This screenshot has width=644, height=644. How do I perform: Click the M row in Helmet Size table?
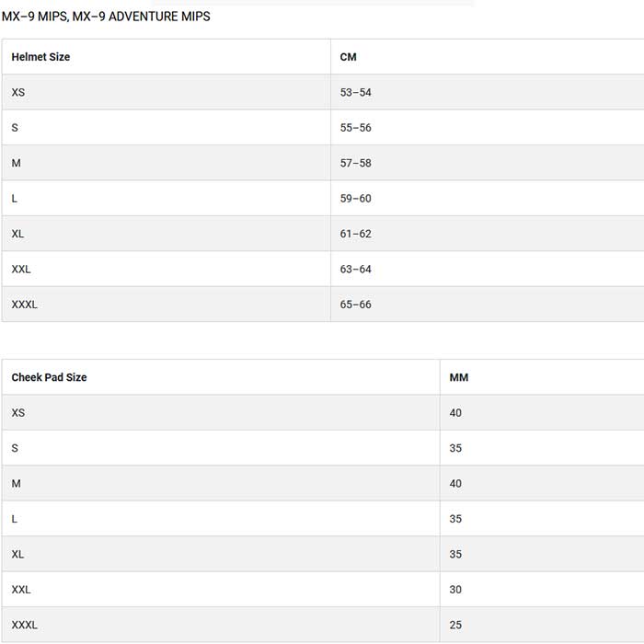(x=17, y=164)
